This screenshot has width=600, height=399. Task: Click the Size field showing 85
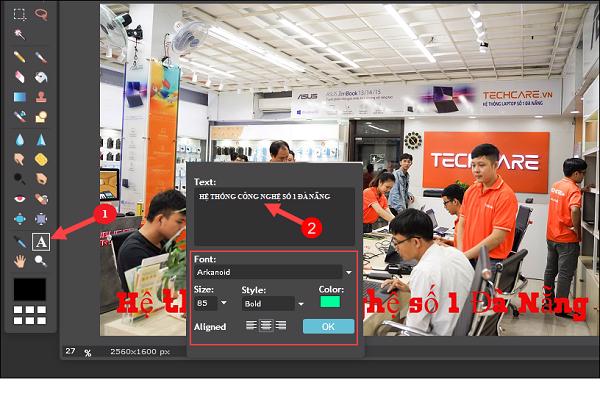(x=205, y=303)
